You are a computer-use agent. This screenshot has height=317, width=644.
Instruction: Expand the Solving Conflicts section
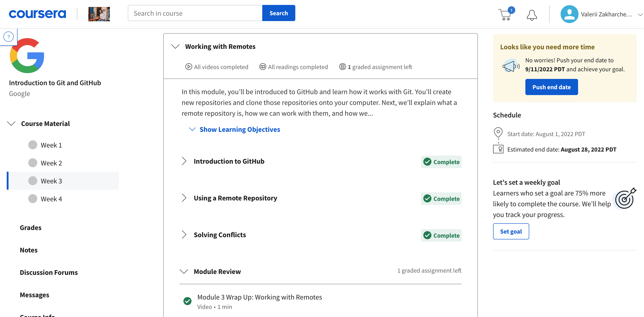tap(184, 235)
